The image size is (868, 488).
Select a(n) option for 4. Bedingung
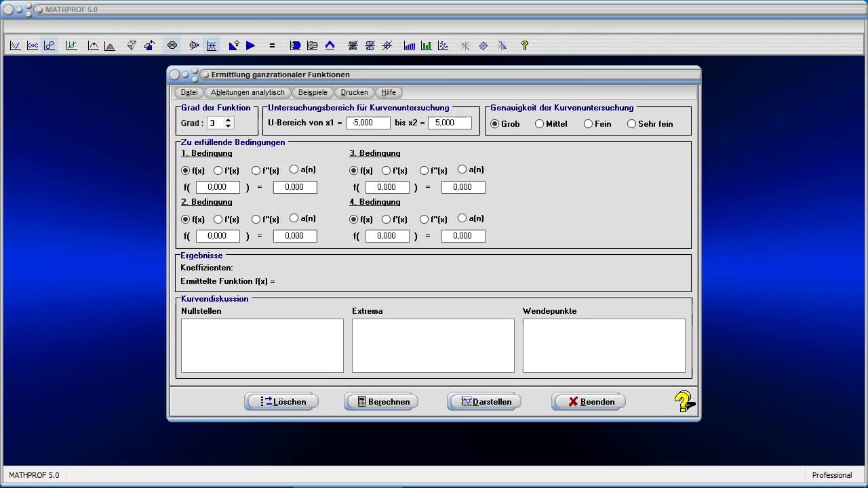click(x=462, y=218)
